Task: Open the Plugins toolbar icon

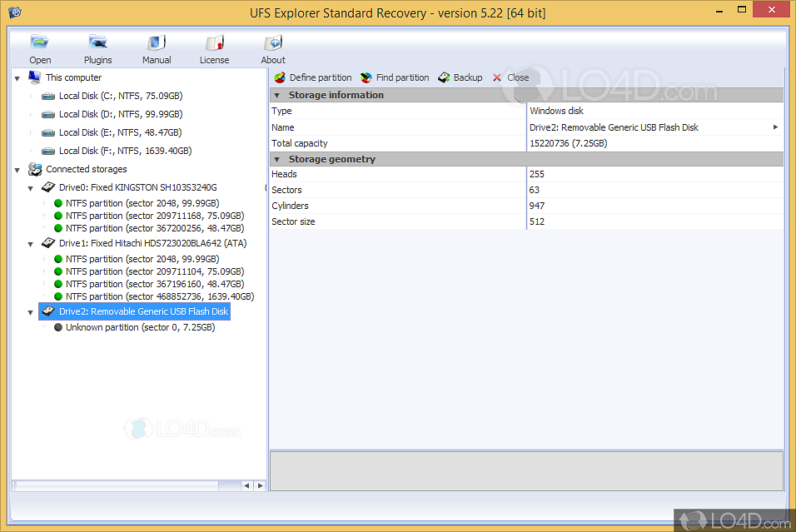Action: [97, 42]
